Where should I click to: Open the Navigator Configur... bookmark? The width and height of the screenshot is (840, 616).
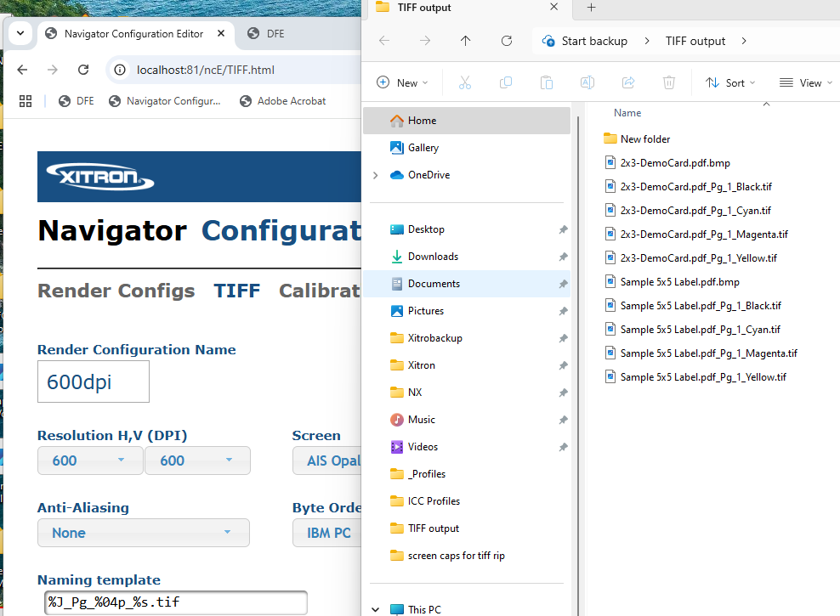(x=164, y=101)
